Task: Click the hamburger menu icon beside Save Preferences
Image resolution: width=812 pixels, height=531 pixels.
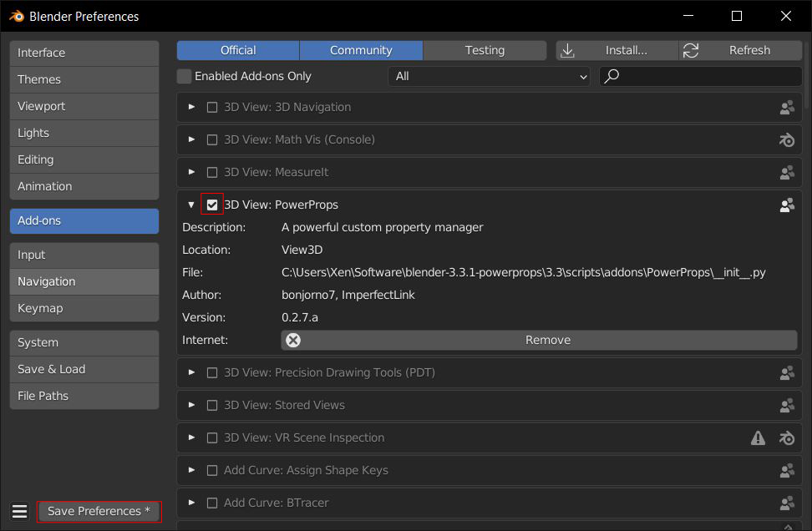Action: point(20,511)
